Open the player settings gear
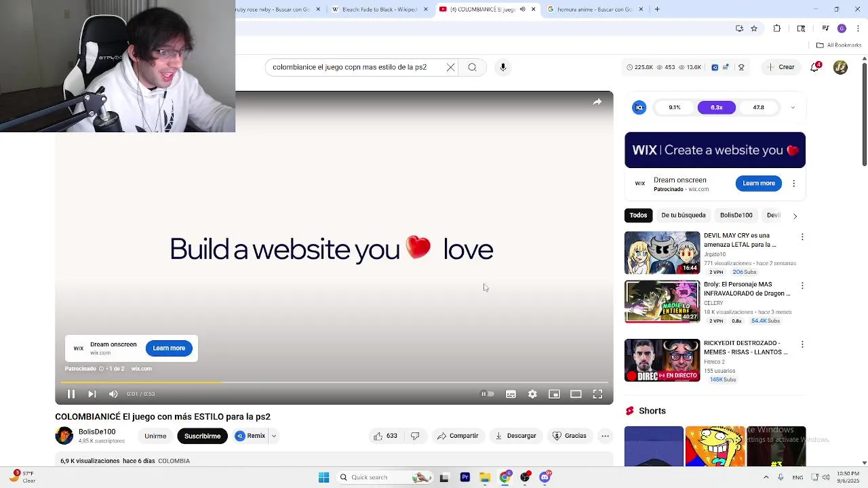Viewport: 868px width, 488px height. point(532,394)
